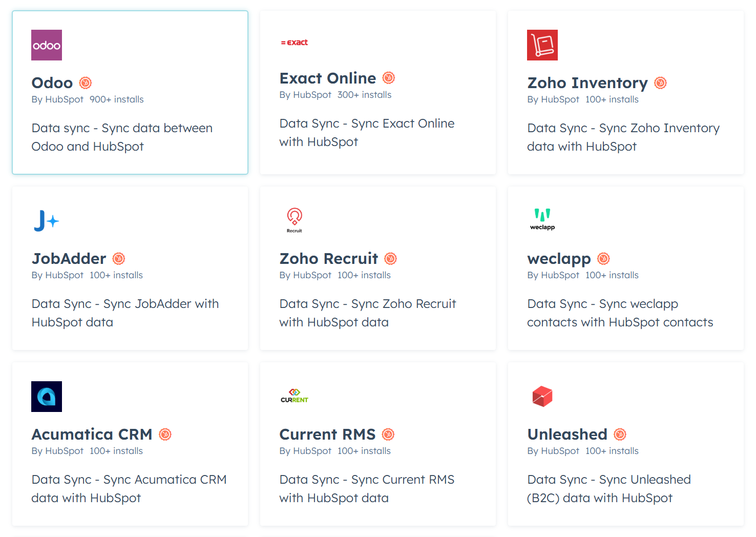Select the highlighted Odoo card
This screenshot has width=756, height=537.
[130, 92]
